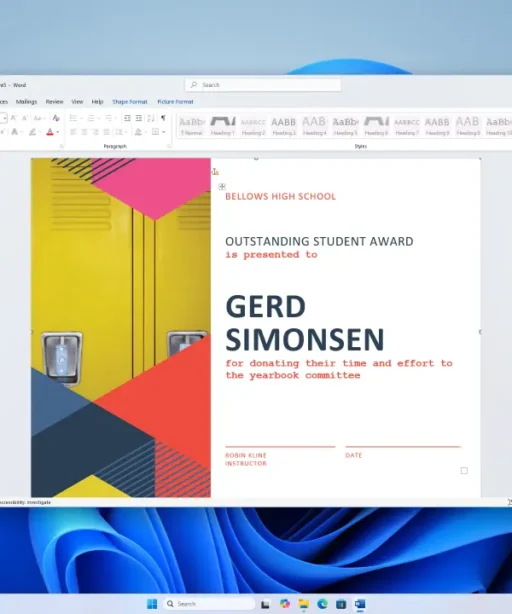This screenshot has height=614, width=512.
Task: Click Increase Font Size icon
Action: (14, 118)
